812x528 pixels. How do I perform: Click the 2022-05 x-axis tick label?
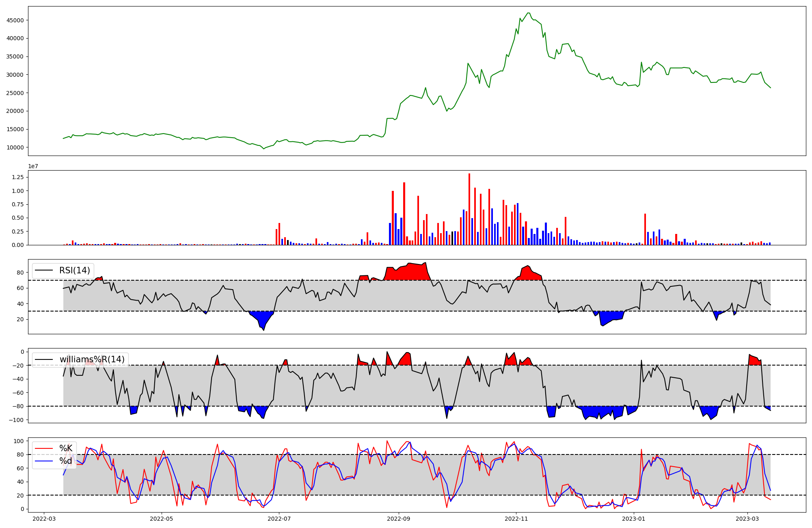click(x=162, y=519)
